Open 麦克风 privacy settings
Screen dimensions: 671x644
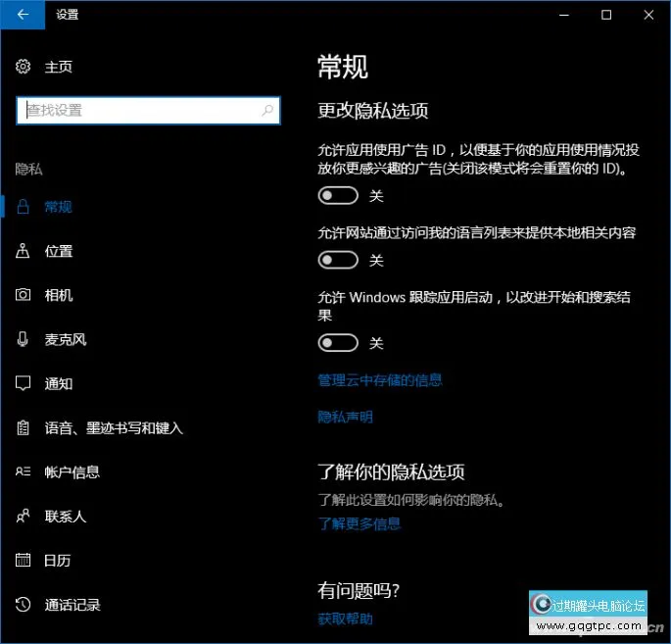[x=66, y=339]
